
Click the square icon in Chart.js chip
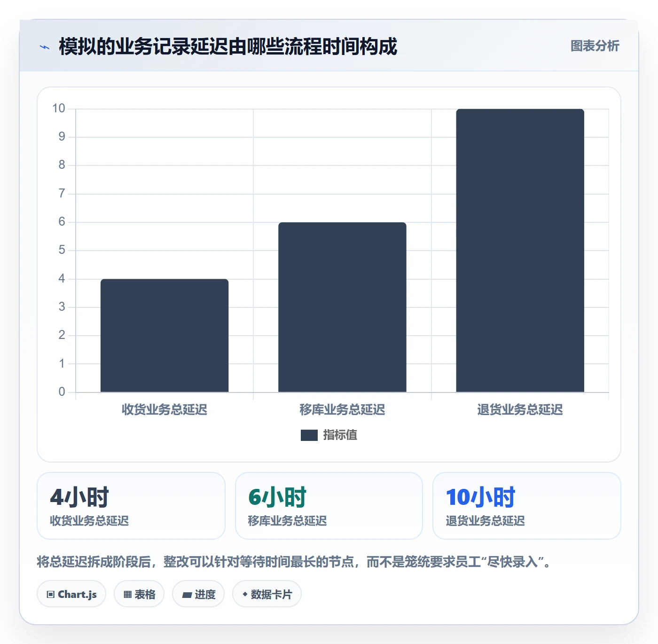[x=51, y=595]
